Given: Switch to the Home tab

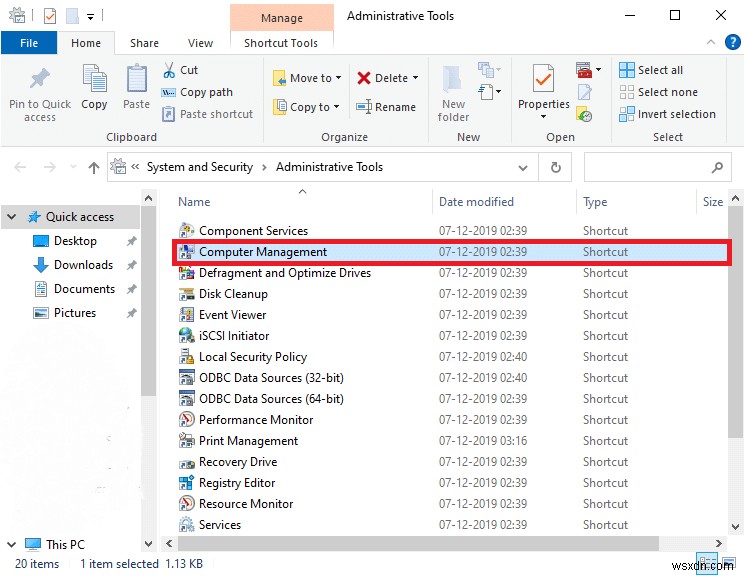Looking at the screenshot, I should [86, 43].
